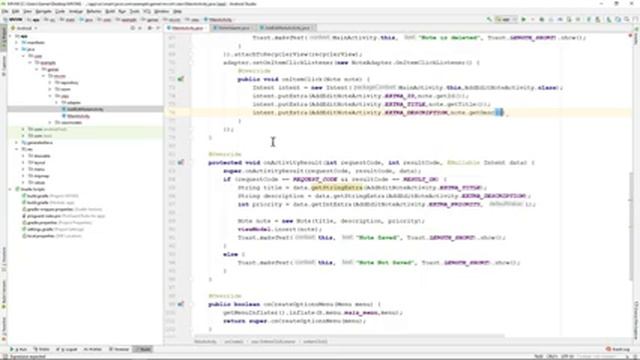Viewport: 640px width, 360px height.
Task: Open the Run tool window button
Action: tap(18, 349)
